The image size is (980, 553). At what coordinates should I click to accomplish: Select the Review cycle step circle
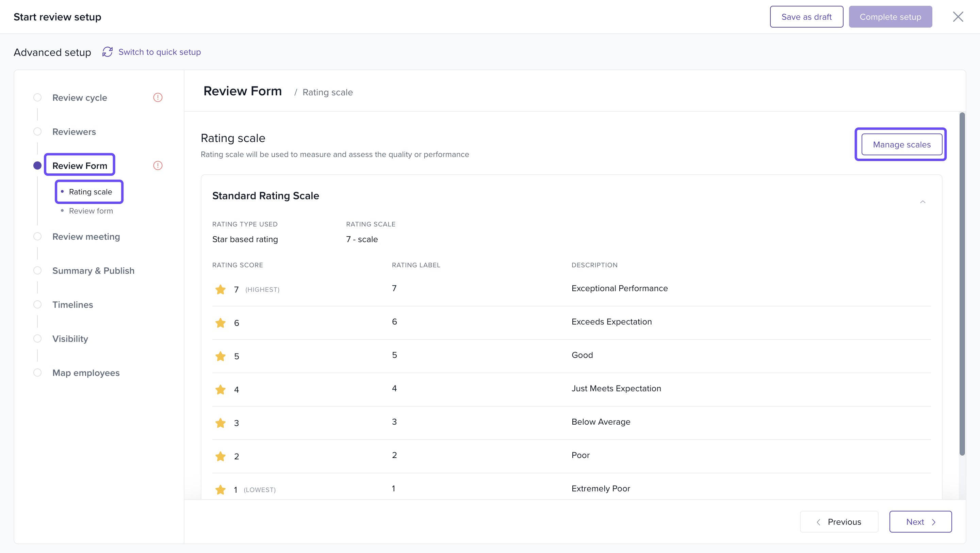coord(37,97)
